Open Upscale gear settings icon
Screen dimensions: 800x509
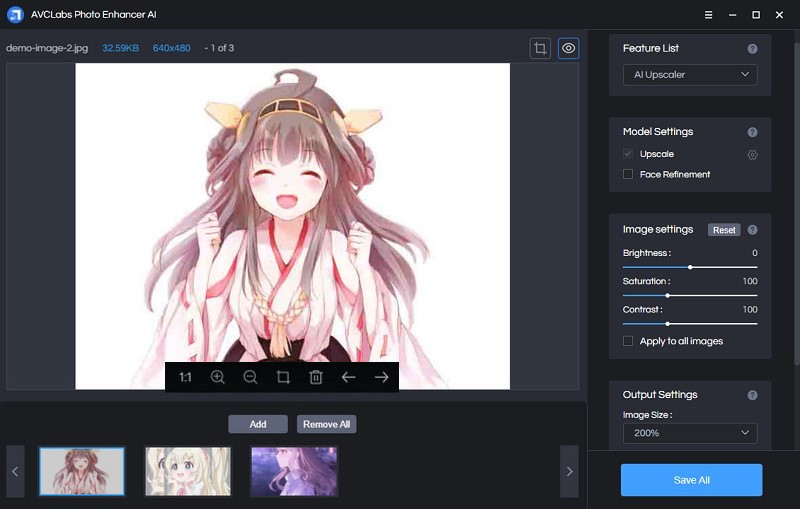(752, 155)
